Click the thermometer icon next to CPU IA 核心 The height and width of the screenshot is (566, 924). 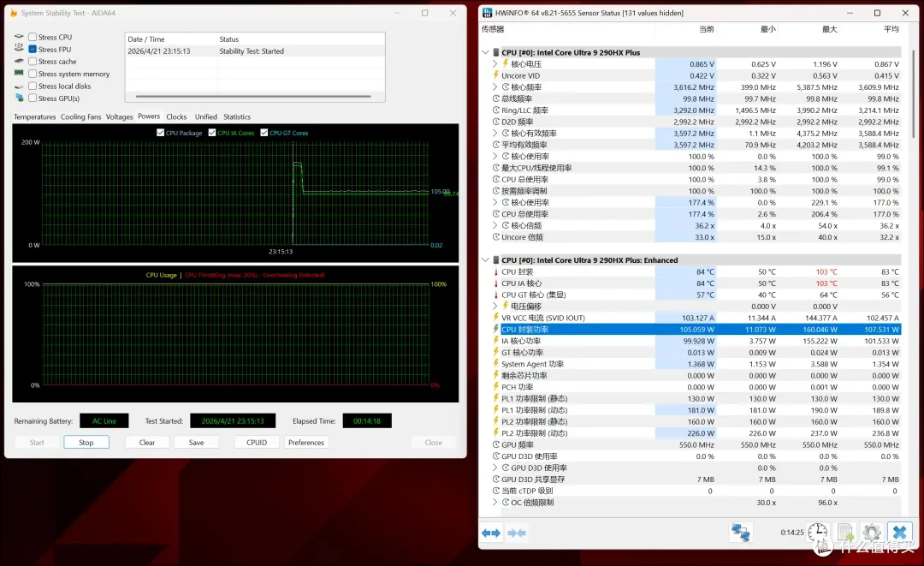pos(495,283)
